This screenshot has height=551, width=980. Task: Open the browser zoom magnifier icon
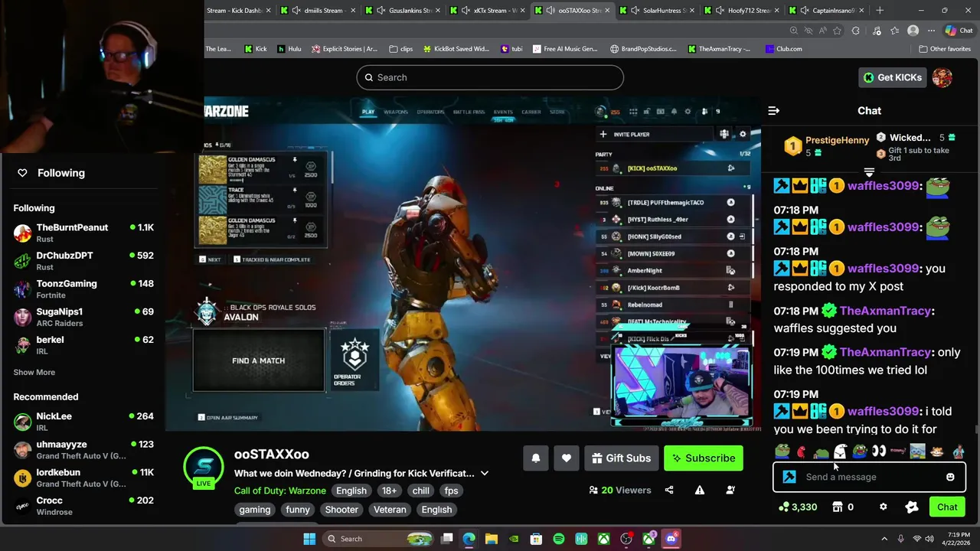[794, 31]
